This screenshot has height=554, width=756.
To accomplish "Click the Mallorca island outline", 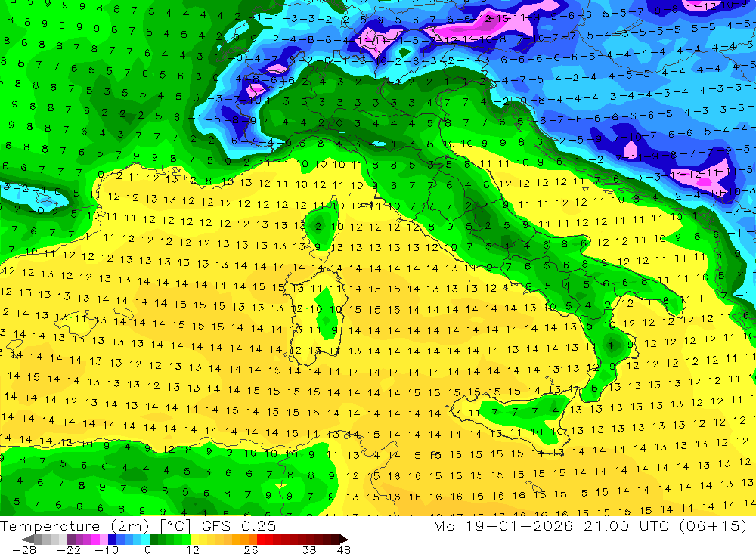I will coord(75,324).
